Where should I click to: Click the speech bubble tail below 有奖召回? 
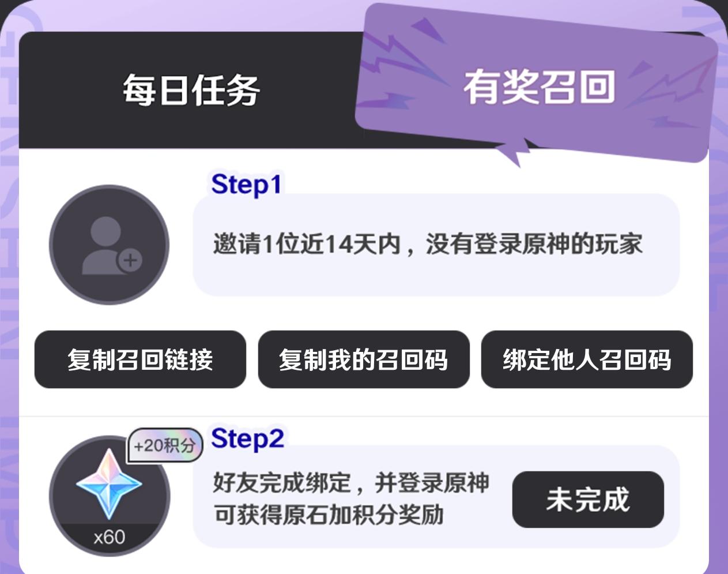tap(516, 152)
